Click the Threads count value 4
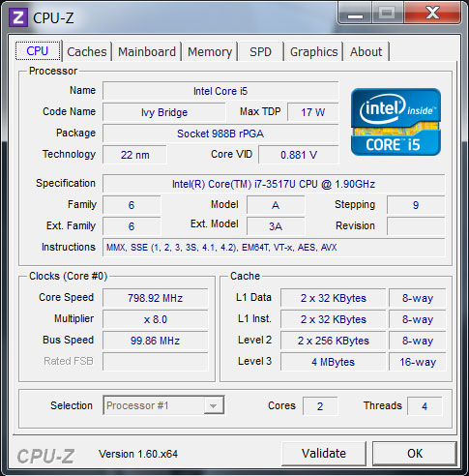The width and height of the screenshot is (469, 476). [x=425, y=406]
